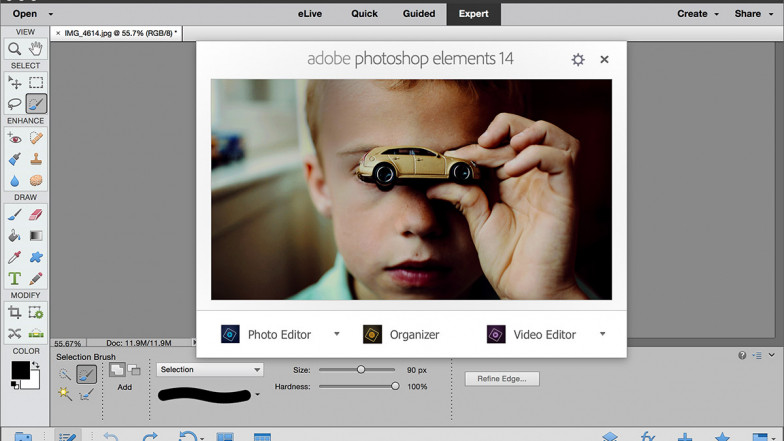
Task: Switch to eLive mode tab
Action: [x=310, y=14]
